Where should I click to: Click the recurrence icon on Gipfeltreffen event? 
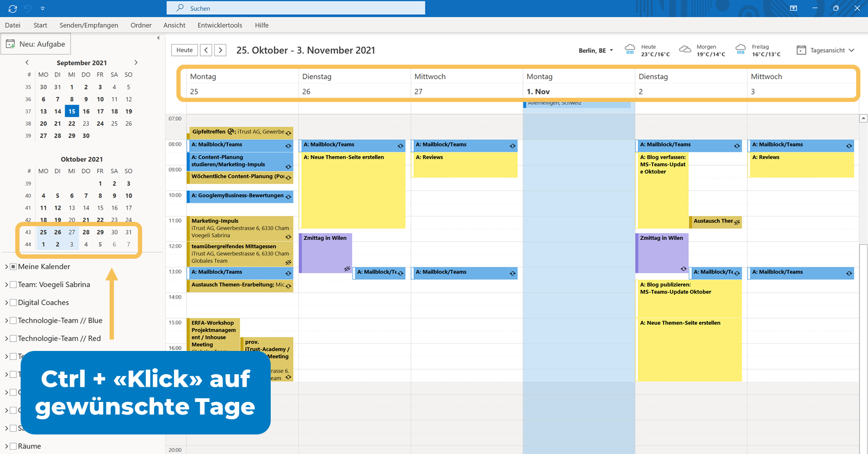[x=289, y=133]
